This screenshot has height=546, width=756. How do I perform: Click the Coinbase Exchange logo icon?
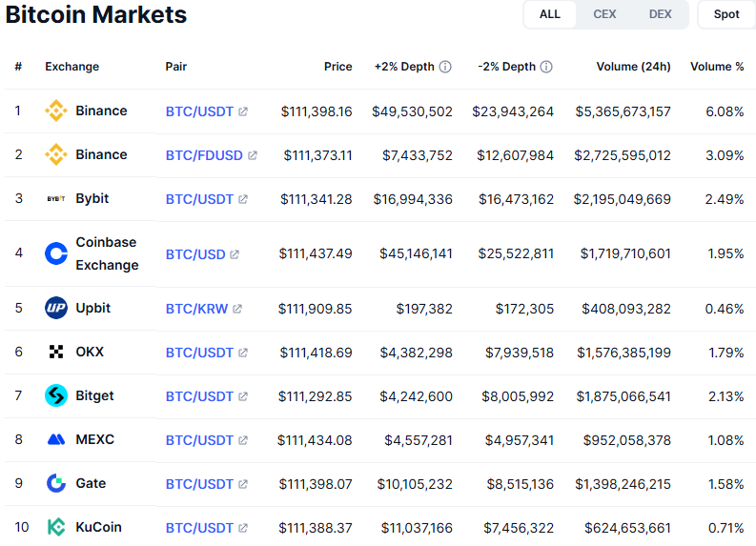56,253
